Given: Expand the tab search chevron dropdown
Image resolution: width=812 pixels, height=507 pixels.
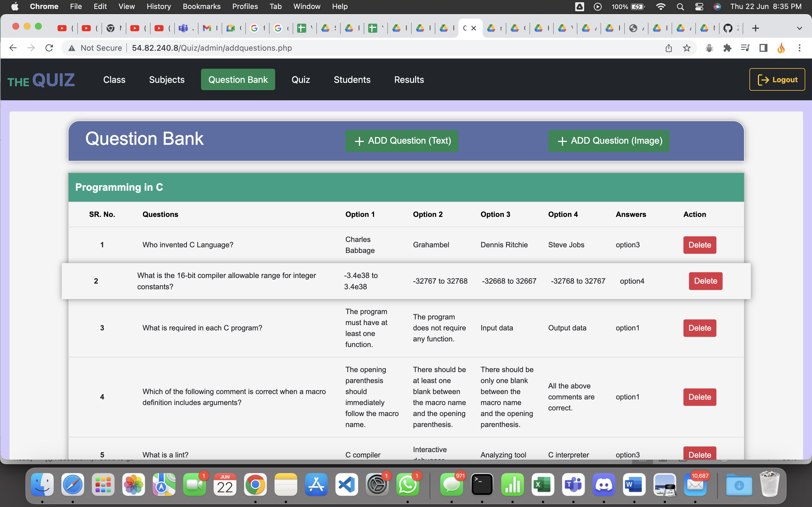Looking at the screenshot, I should pyautogui.click(x=799, y=28).
